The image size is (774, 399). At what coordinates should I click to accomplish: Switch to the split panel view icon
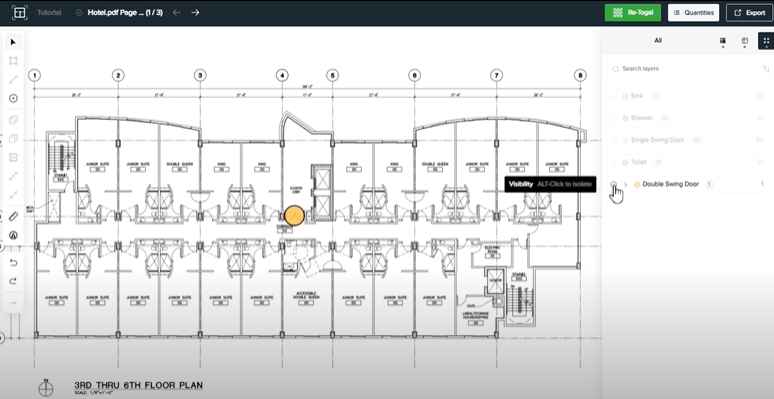pyautogui.click(x=745, y=40)
